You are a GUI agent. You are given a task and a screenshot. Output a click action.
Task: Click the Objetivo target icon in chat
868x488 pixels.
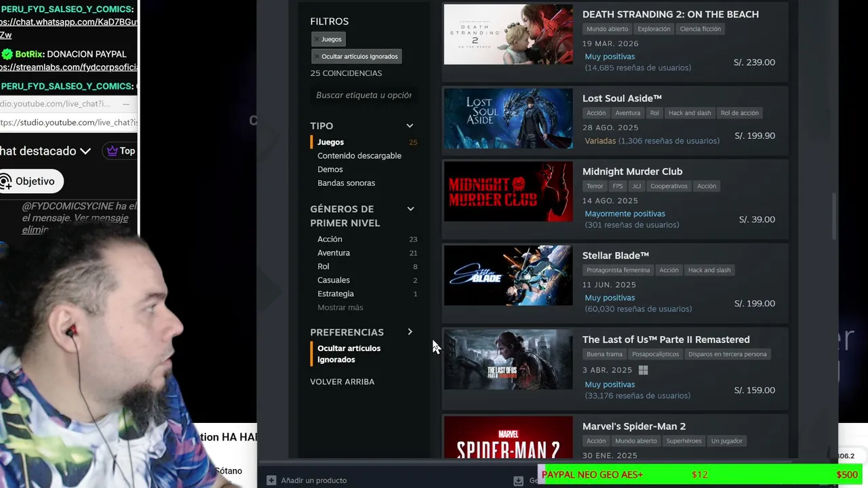(x=5, y=181)
